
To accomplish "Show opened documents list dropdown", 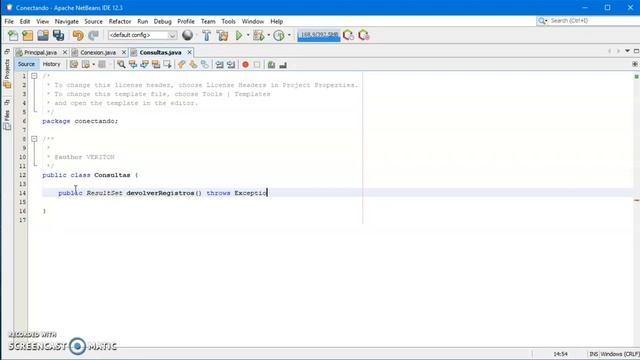I will tap(627, 51).
